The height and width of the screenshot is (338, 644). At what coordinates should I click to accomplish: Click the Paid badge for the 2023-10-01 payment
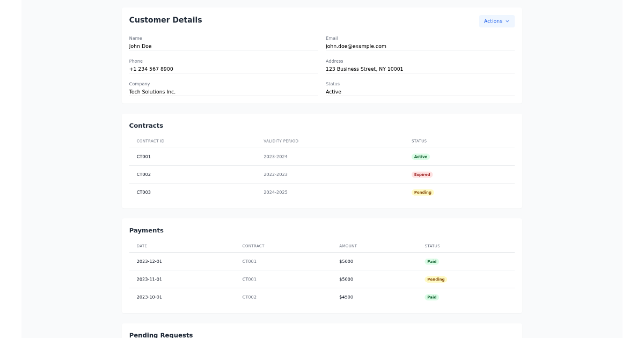[x=432, y=297]
